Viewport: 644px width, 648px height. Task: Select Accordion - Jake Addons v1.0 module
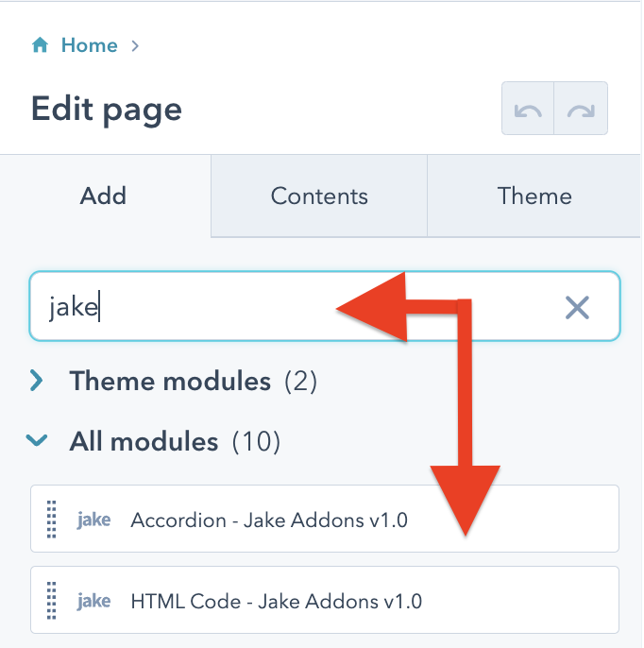[269, 520]
